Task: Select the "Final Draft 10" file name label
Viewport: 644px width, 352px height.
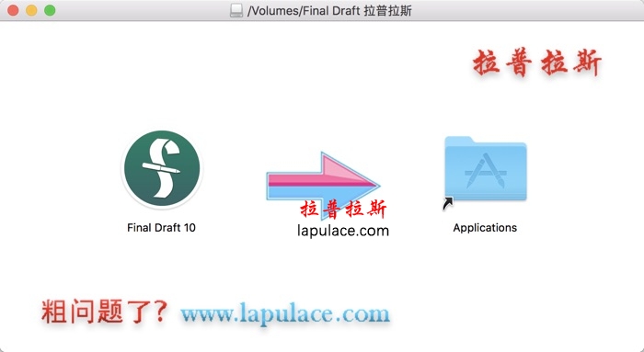Action: 161,228
